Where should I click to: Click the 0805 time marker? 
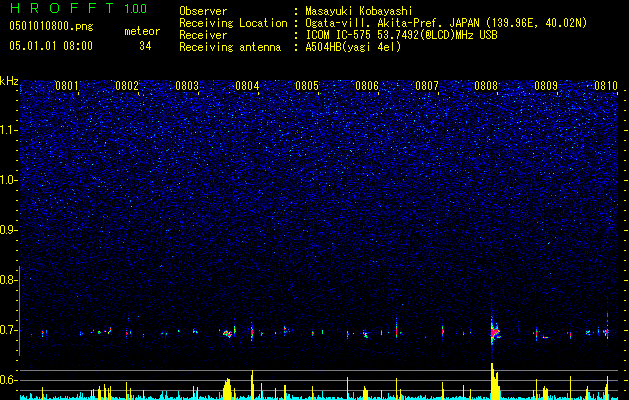click(307, 86)
